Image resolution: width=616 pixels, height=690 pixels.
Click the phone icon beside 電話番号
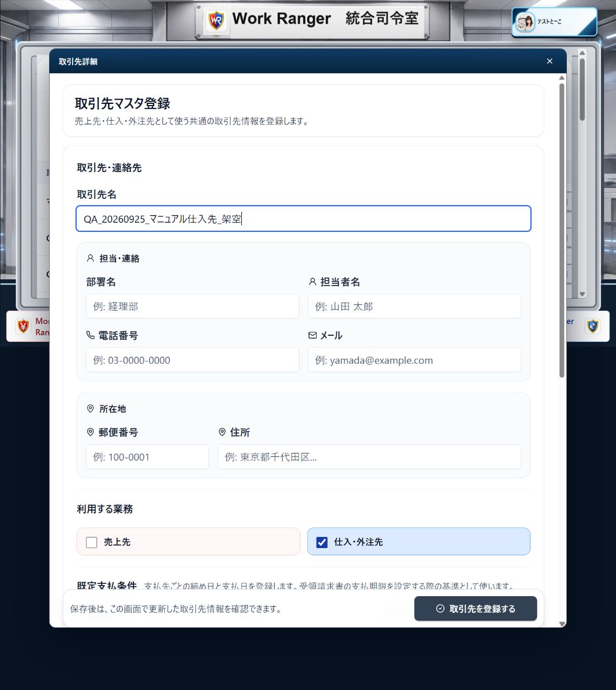click(x=90, y=335)
